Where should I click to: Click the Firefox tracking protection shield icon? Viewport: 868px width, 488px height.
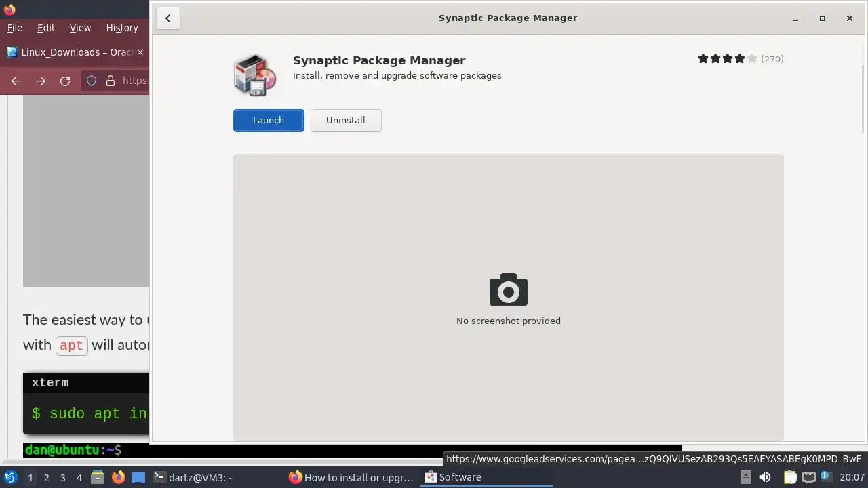[92, 81]
